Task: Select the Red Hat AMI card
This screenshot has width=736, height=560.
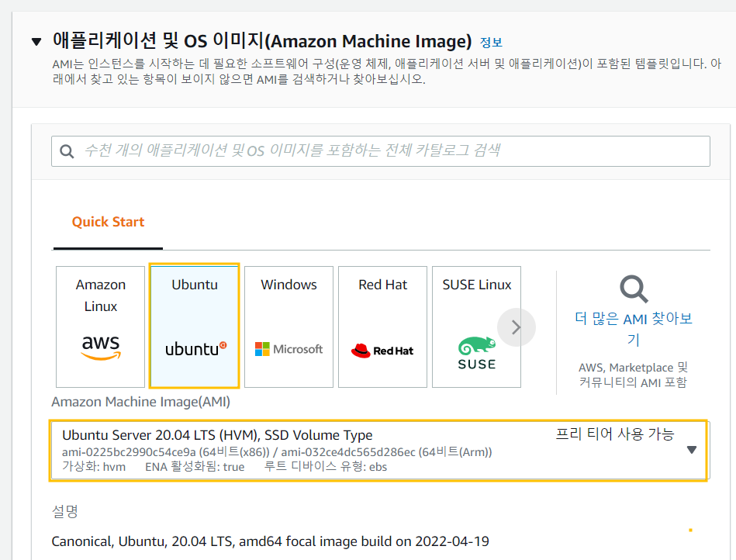Action: 382,327
